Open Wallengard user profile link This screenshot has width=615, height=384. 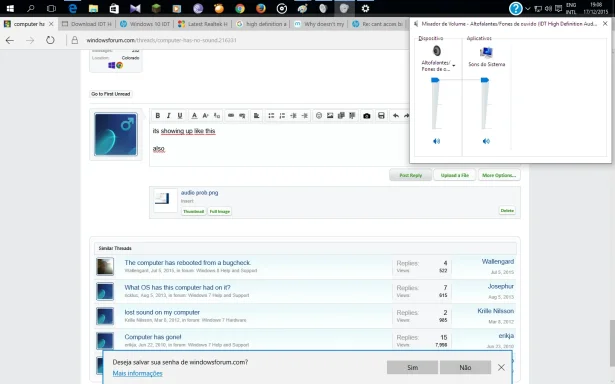pos(498,262)
